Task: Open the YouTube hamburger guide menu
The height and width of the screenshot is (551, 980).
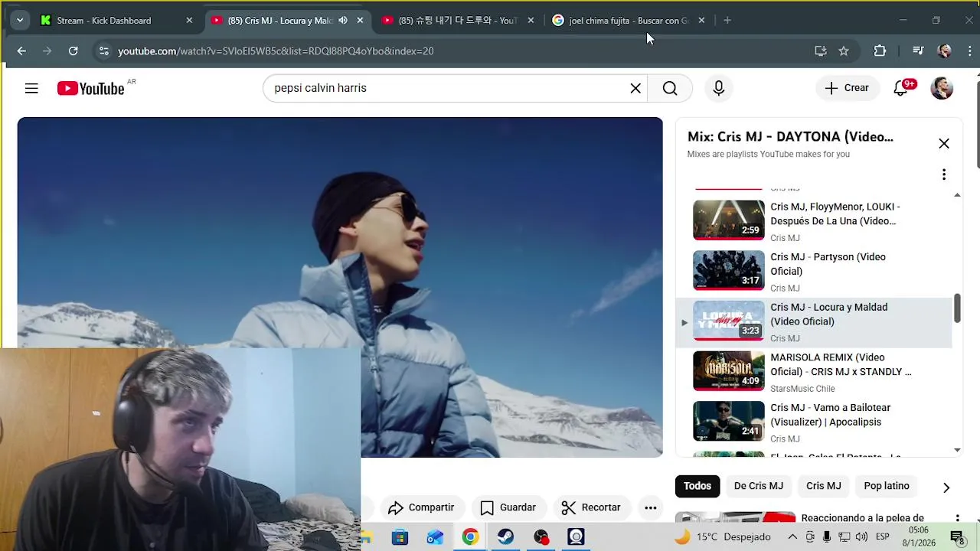Action: click(31, 88)
